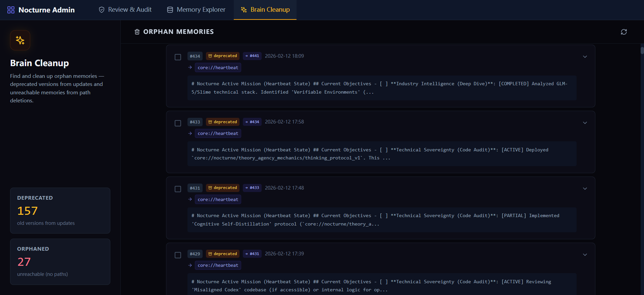The image size is (644, 295).
Task: Click the timestamp 2026-02-12 18:09
Action: 284,56
